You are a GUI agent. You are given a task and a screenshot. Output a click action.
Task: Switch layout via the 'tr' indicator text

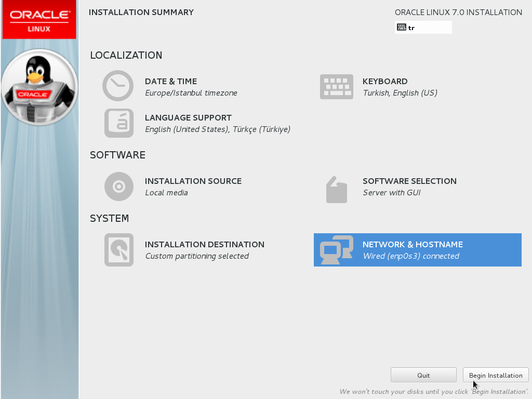(411, 28)
